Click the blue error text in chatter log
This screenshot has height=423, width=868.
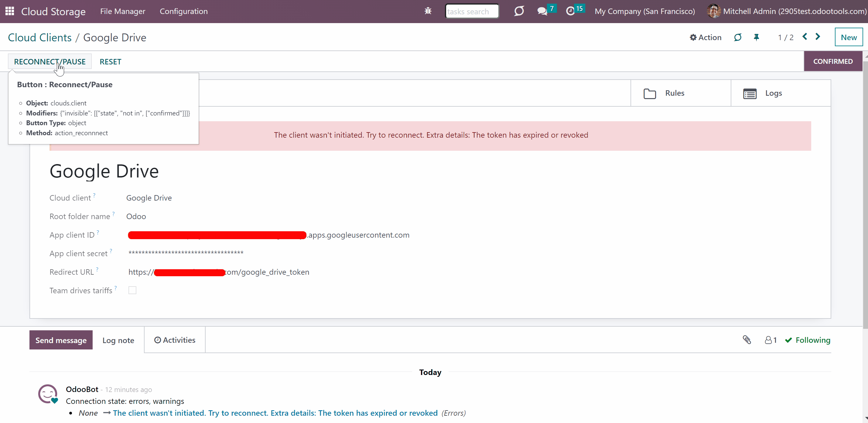tap(275, 413)
